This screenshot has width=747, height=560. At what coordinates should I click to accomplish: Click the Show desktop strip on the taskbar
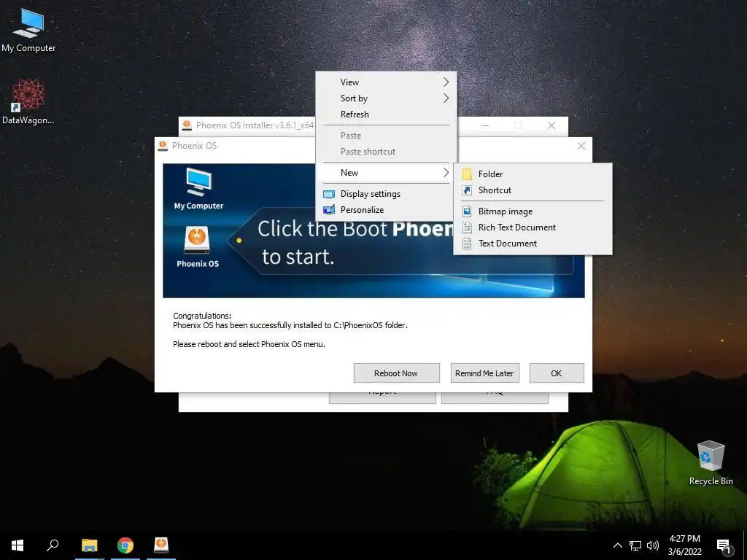[x=745, y=545]
